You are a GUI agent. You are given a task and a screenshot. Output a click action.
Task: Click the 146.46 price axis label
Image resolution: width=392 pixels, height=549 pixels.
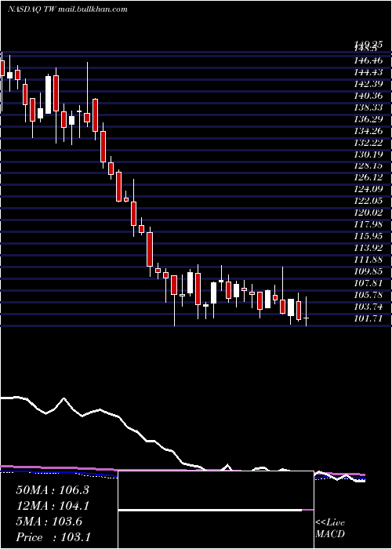370,60
